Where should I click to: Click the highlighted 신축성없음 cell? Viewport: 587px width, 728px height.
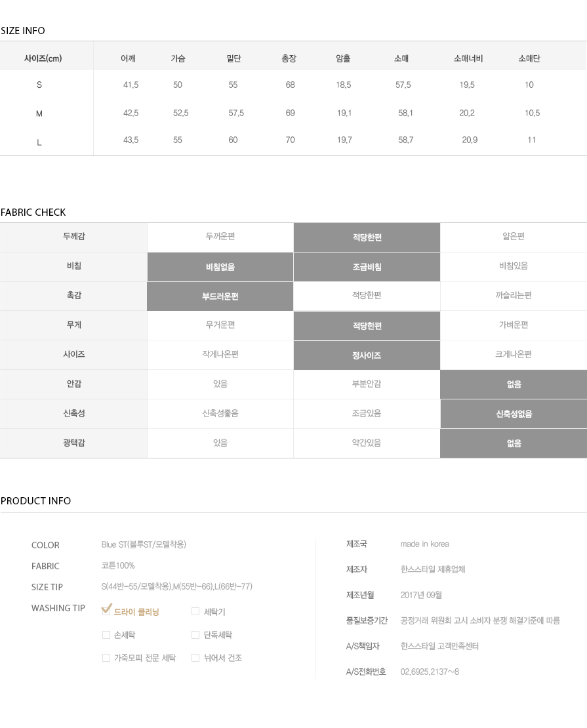tap(514, 414)
